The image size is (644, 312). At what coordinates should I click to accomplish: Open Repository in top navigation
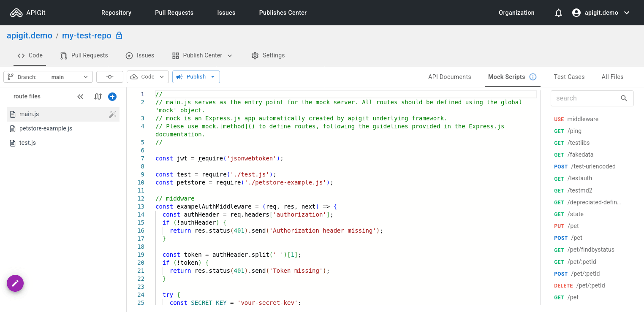116,13
